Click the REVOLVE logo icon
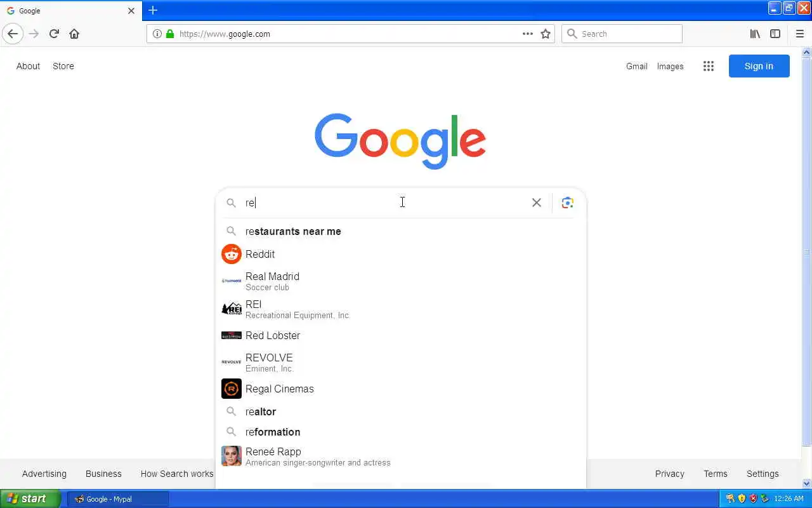Screen dimensions: 812x508 pos(232,362)
